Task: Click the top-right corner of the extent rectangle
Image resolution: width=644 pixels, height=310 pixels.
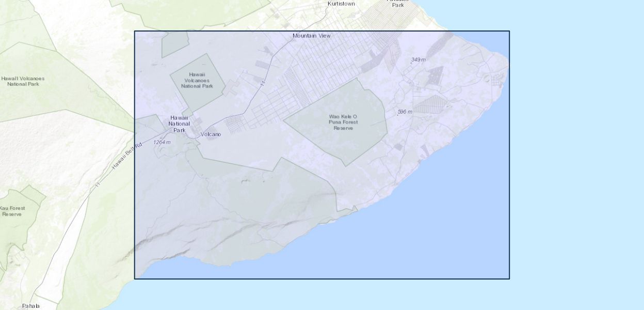Action: tap(509, 31)
